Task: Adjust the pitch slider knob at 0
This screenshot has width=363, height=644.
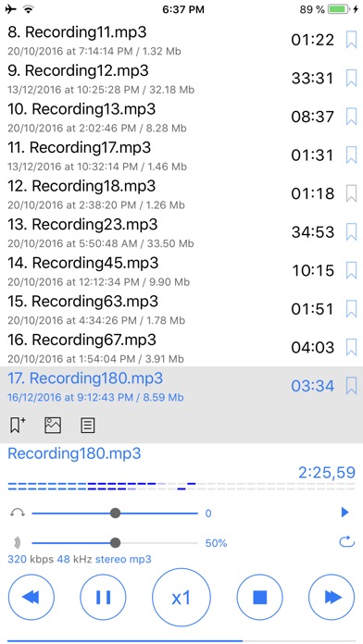Action: (x=116, y=513)
